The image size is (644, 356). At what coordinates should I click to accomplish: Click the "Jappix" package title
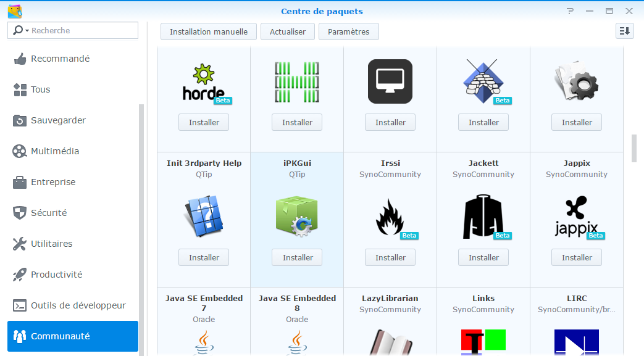(x=577, y=163)
